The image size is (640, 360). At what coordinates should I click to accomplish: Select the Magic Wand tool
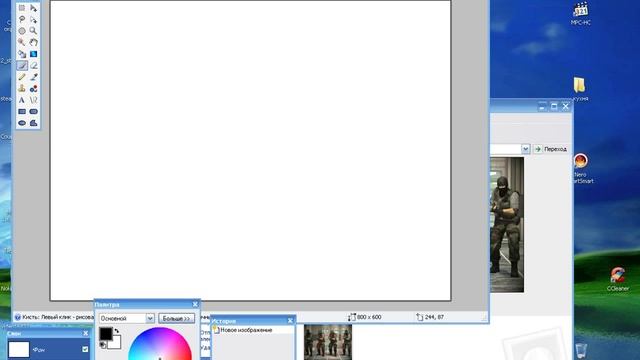coord(22,42)
